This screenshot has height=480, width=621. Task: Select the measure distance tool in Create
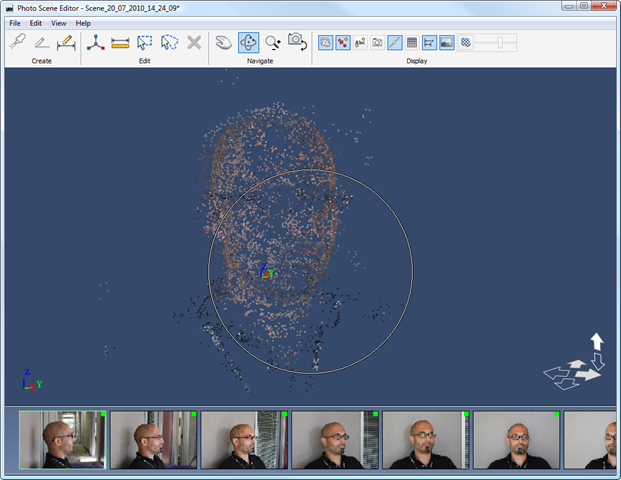(66, 43)
